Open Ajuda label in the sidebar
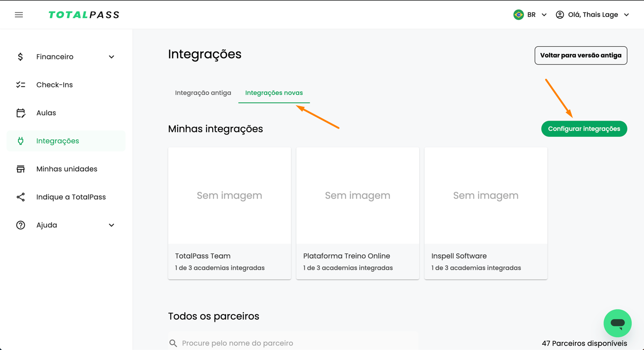Viewport: 644px width, 350px height. pos(47,225)
